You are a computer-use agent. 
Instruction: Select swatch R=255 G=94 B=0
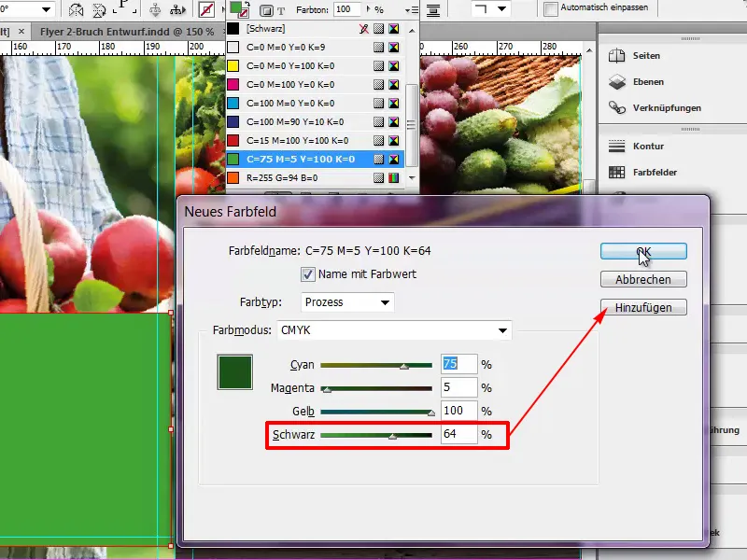315,178
